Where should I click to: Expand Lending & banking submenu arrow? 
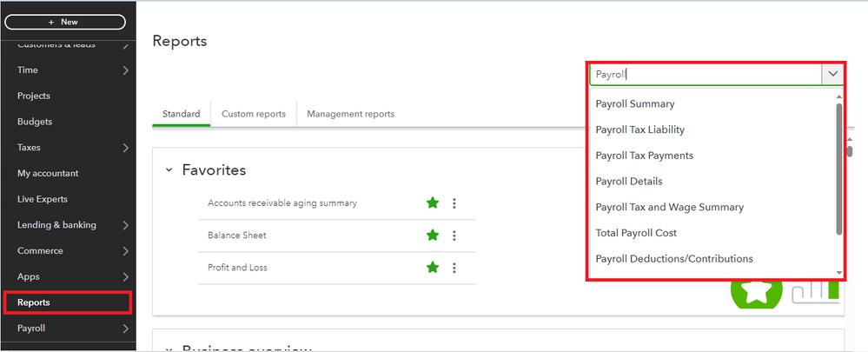point(126,225)
